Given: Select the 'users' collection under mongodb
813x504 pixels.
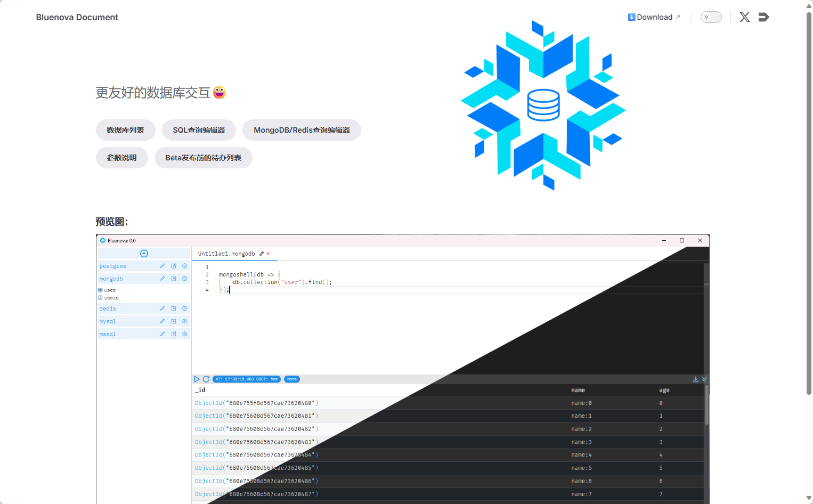Looking at the screenshot, I should coord(109,298).
